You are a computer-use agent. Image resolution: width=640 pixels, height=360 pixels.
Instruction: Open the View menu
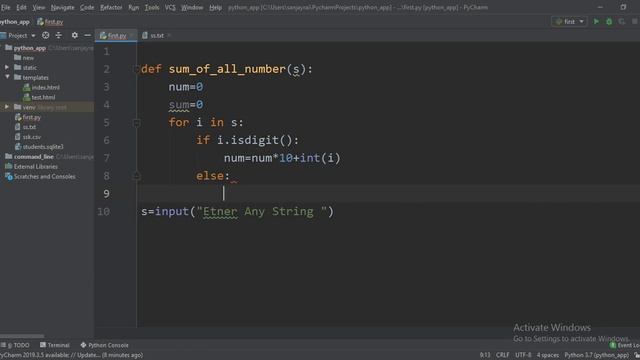point(39,7)
